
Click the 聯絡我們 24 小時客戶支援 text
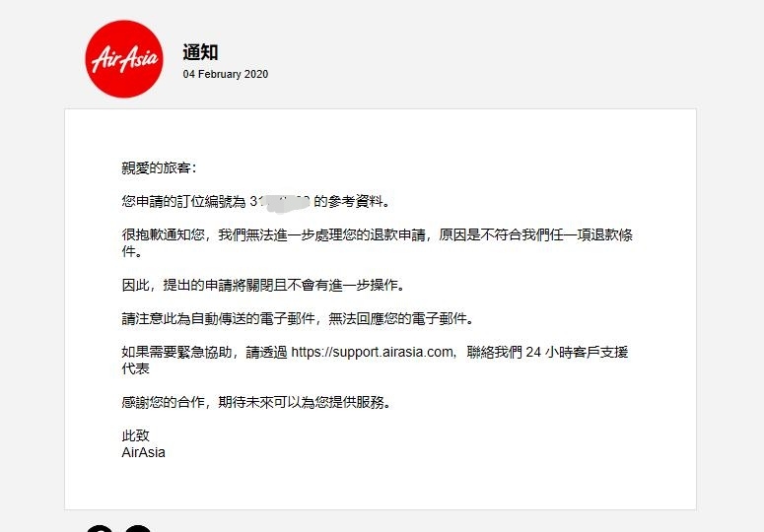click(x=547, y=352)
